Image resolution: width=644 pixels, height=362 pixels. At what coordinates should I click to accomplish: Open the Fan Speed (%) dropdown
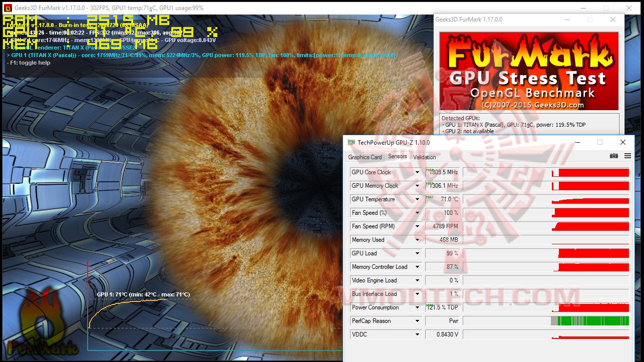[x=417, y=213]
